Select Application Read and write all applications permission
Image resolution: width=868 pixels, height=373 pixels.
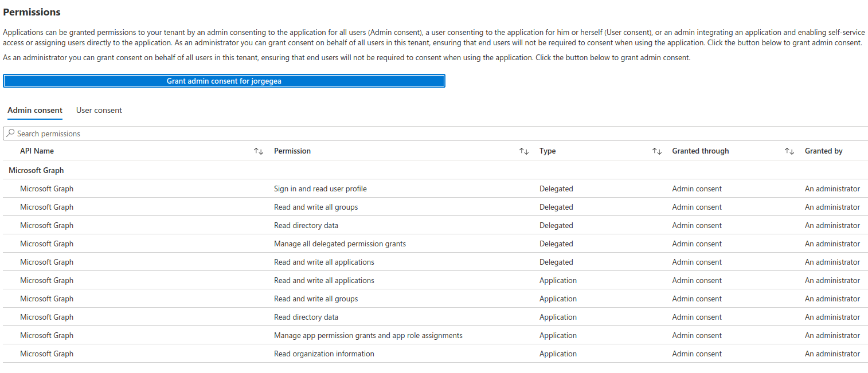[324, 280]
